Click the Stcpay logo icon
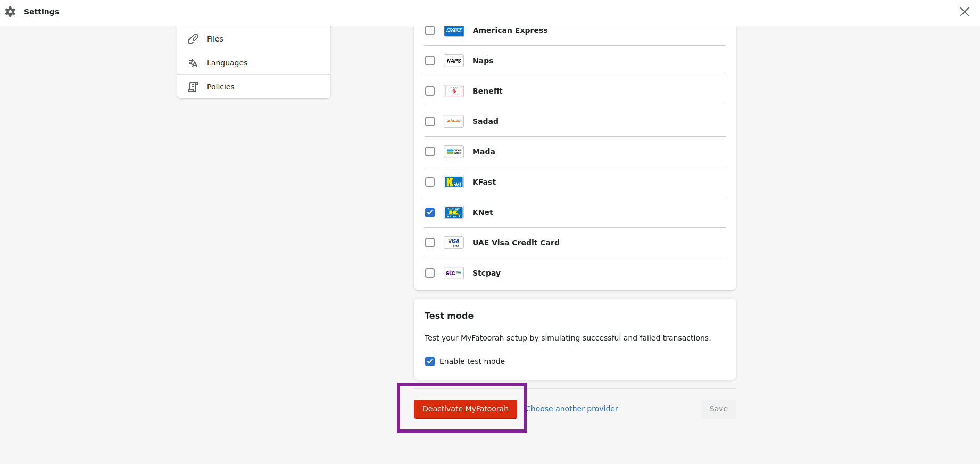 [x=454, y=273]
